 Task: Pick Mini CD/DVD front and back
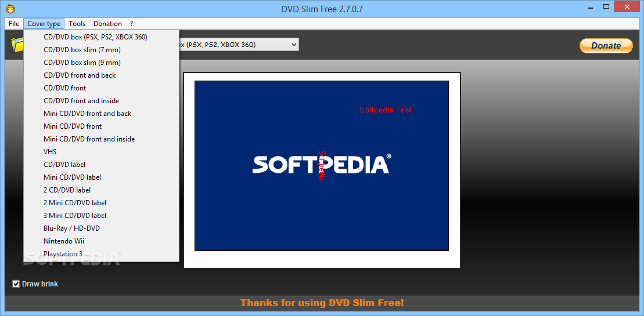pos(102,113)
